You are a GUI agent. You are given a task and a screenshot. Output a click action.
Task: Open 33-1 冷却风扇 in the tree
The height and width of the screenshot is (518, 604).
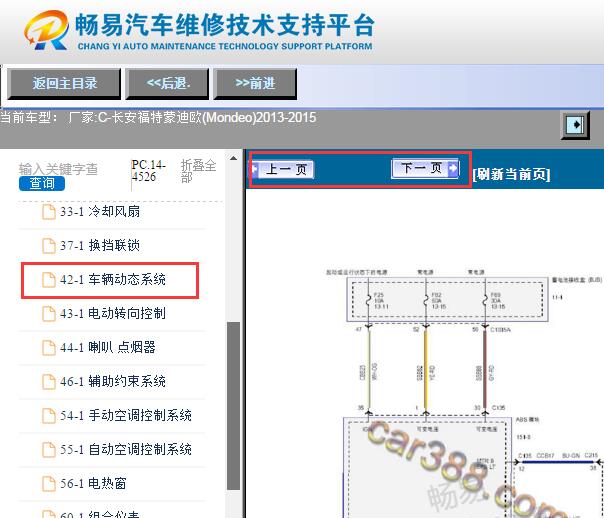pos(100,212)
